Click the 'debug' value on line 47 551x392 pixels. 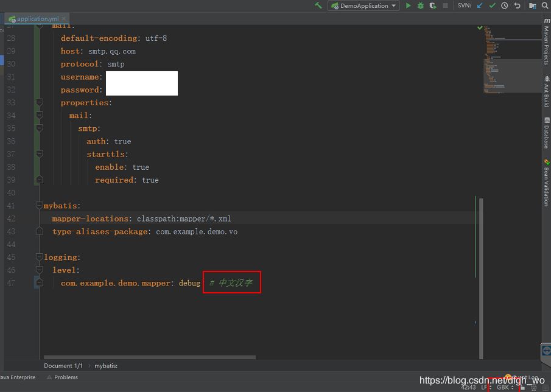189,283
